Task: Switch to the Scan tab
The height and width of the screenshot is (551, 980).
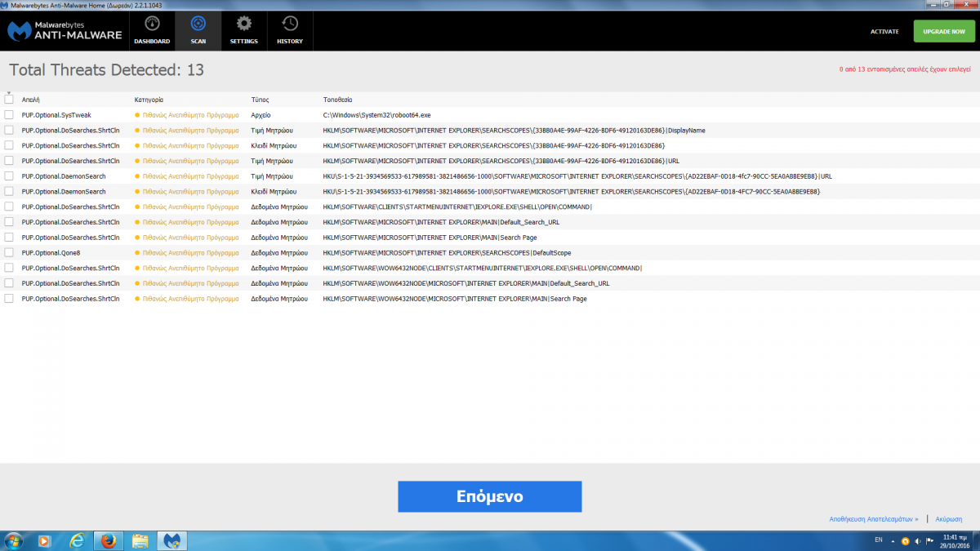Action: (x=198, y=31)
